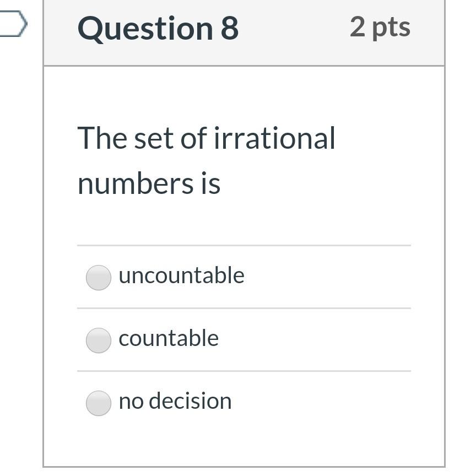This screenshot has height=476, width=476.
Task: Click the divider line above "uncountable"
Action: [x=244, y=245]
